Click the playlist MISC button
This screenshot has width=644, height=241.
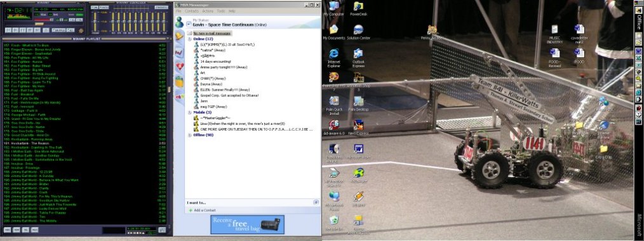pos(34,230)
